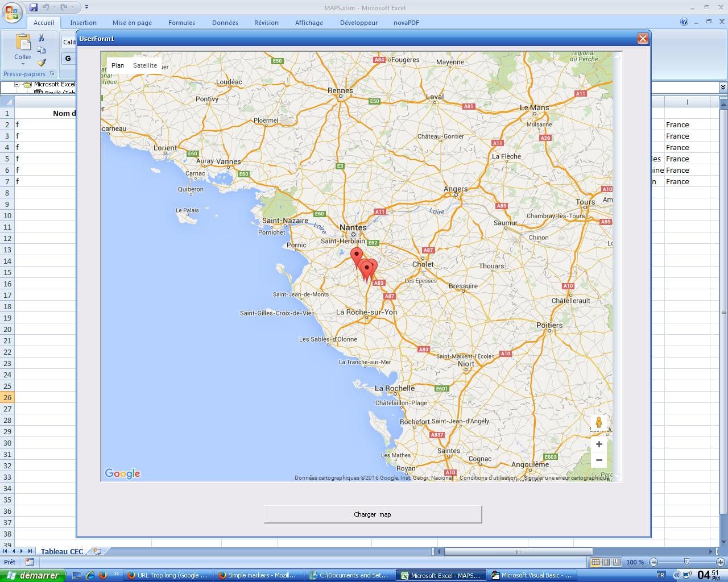The height and width of the screenshot is (582, 728).
Task: Click the zoom slider thumb
Action: pos(687,562)
